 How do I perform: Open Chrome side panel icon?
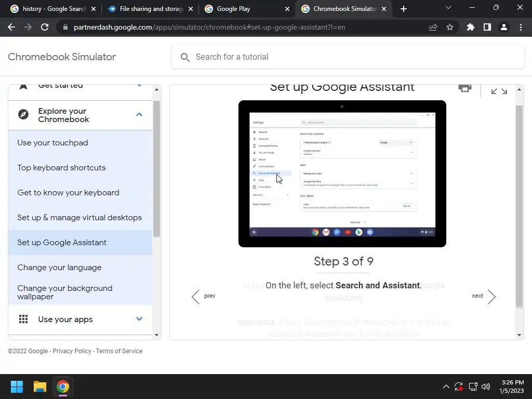[487, 27]
